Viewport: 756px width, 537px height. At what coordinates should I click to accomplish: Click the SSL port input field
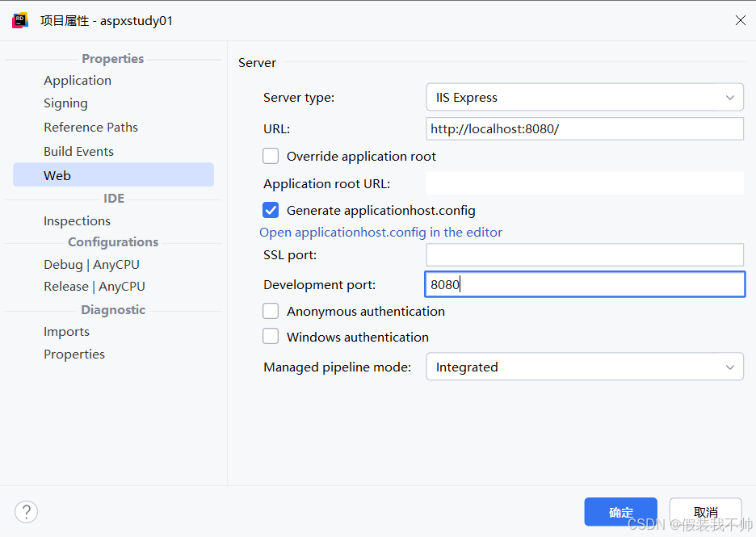point(584,255)
